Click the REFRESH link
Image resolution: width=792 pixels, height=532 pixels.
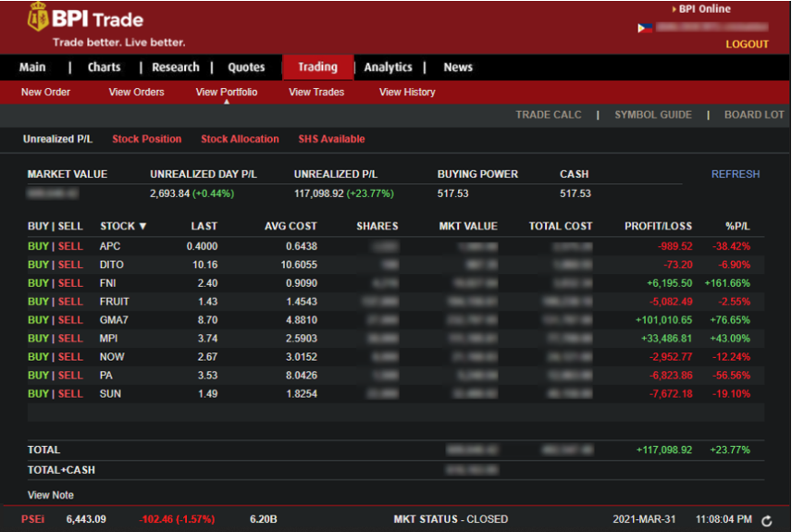tap(735, 174)
